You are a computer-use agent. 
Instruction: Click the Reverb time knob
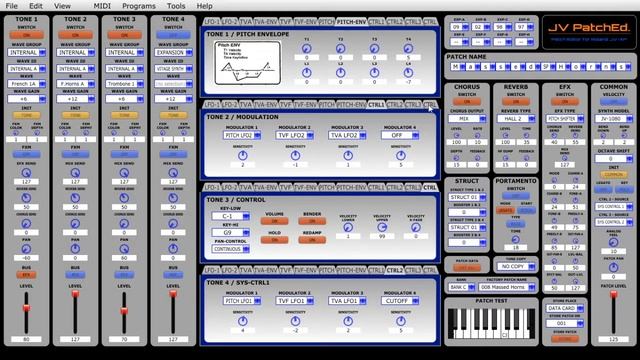click(526, 135)
